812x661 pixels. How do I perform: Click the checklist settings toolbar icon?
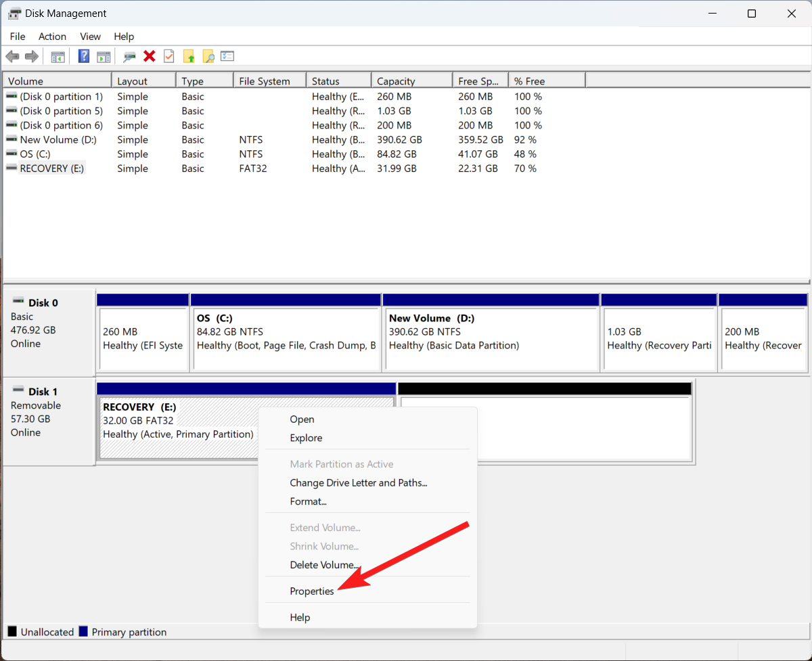point(227,57)
